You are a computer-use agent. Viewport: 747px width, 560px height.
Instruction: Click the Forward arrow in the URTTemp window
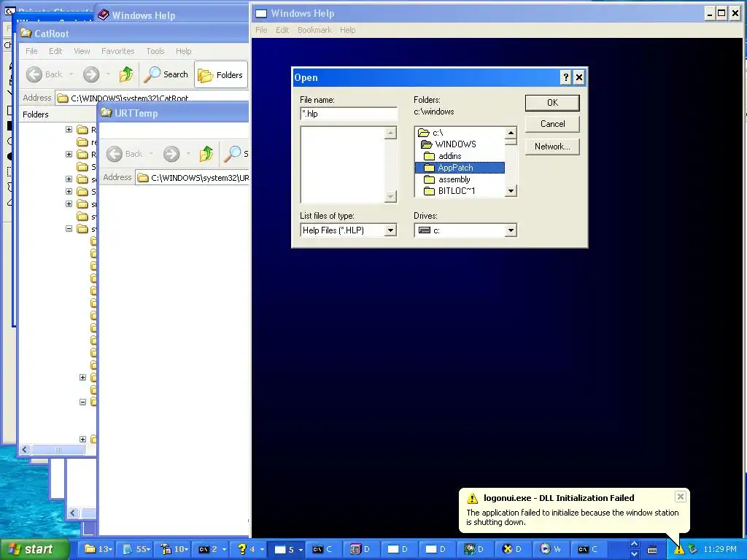coord(171,154)
